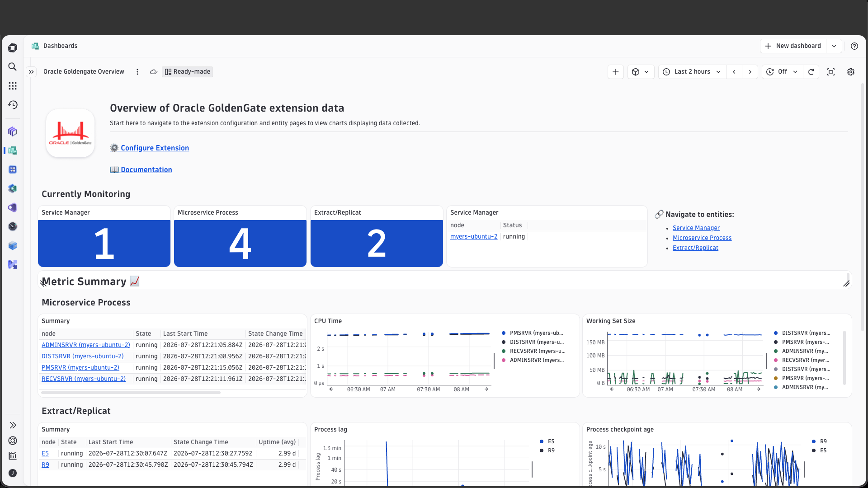Toggle R9 series in Process checkpoint age legend
This screenshot has height=488, width=868.
819,441
